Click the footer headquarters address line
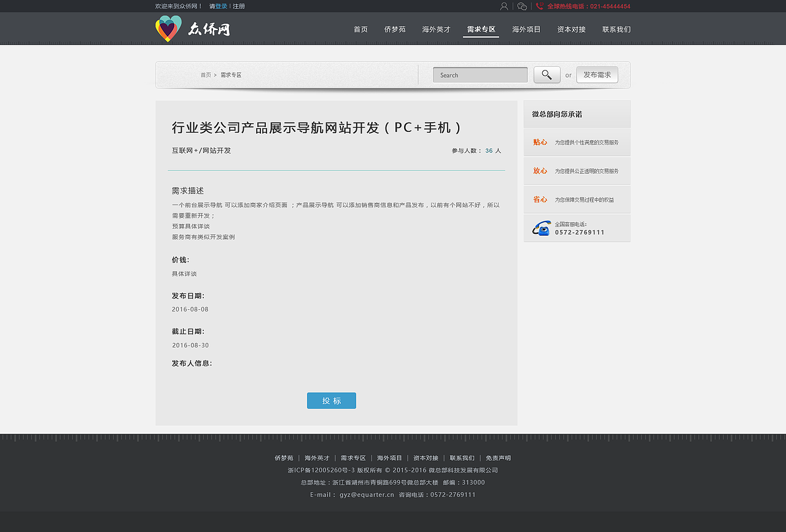 coord(370,482)
